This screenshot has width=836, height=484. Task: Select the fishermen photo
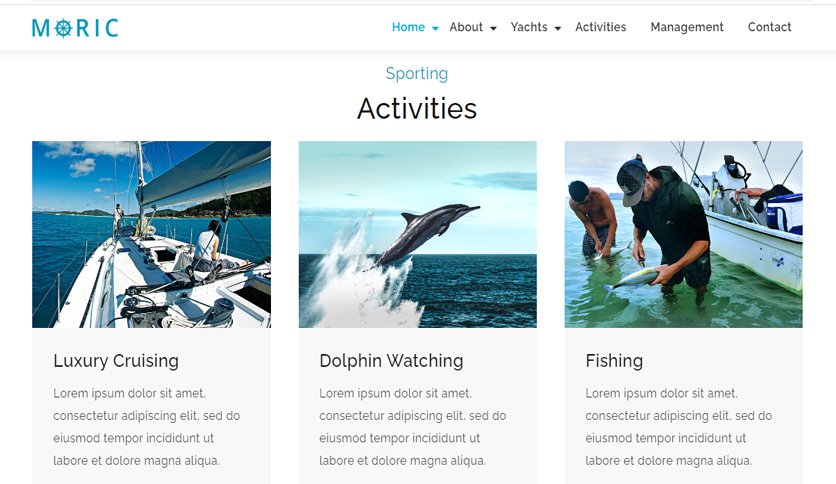point(684,234)
